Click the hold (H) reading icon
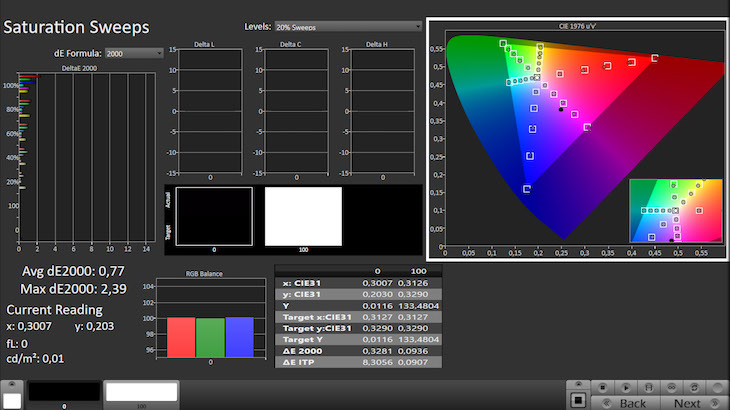 tap(649, 387)
